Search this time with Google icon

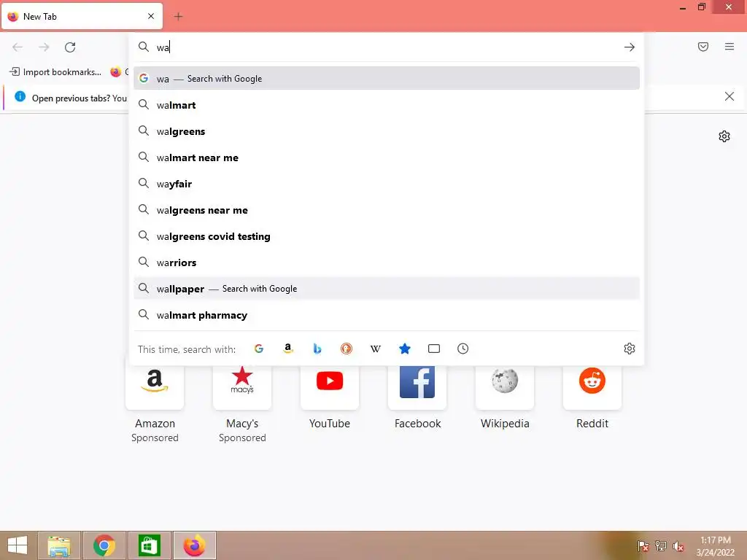pyautogui.click(x=259, y=349)
